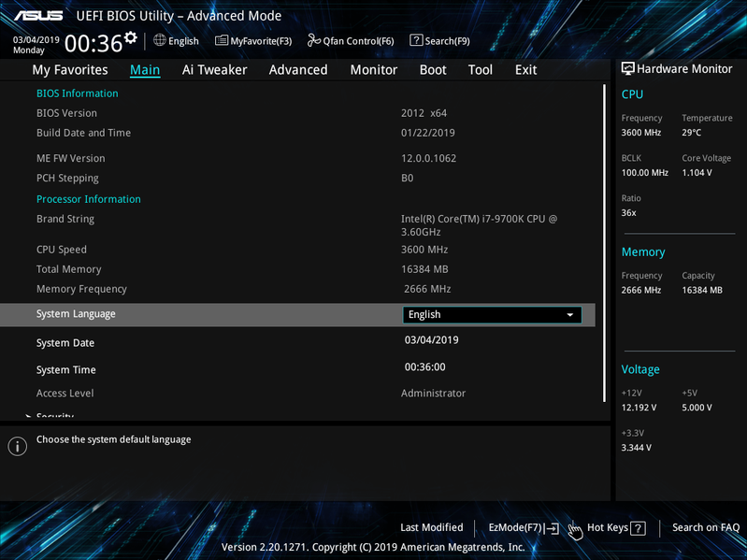Click ME FW Version value 12.0.0.1062

(428, 159)
